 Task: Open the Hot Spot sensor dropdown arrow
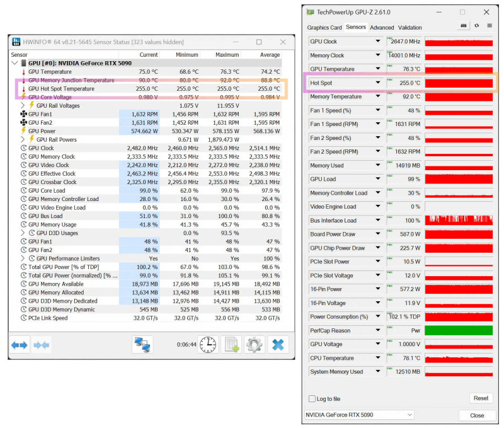[378, 83]
